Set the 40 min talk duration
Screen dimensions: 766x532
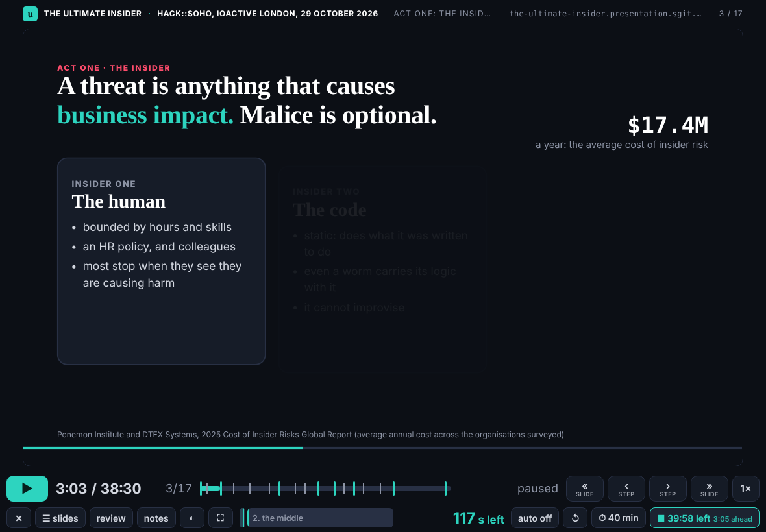click(x=619, y=518)
